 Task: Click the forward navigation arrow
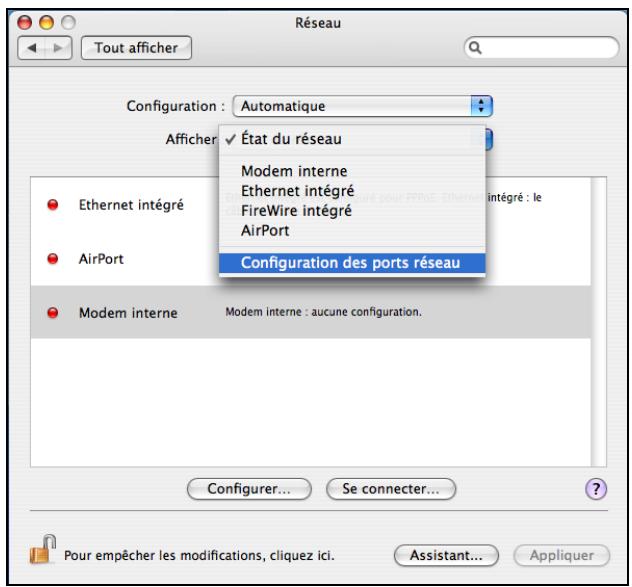pyautogui.click(x=58, y=48)
